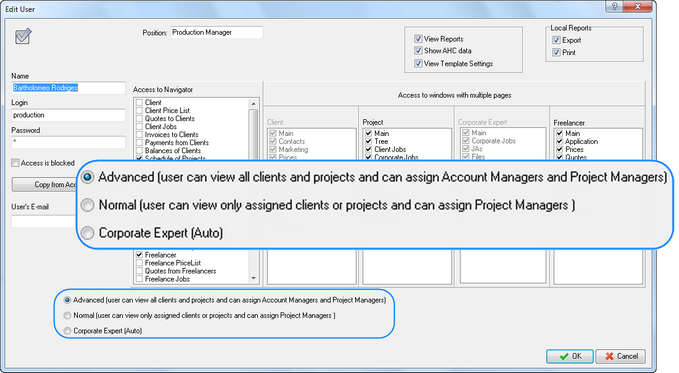Confirm changes with the OK button
The width and height of the screenshot is (679, 373).
click(570, 357)
